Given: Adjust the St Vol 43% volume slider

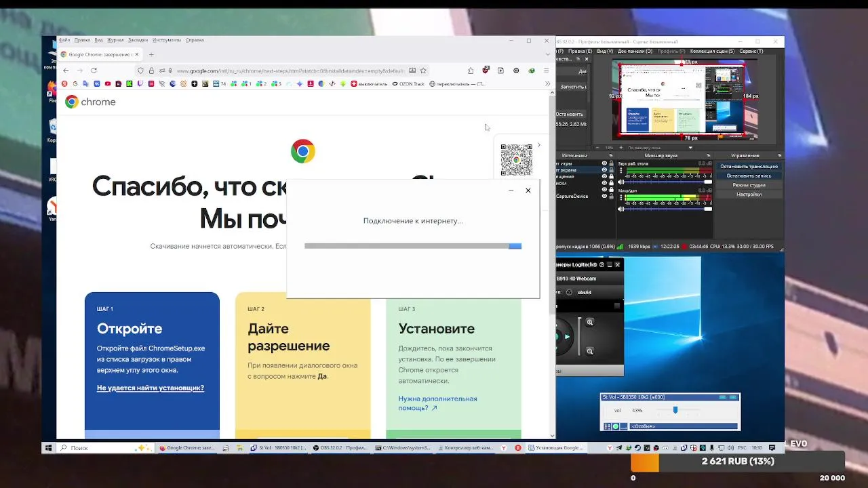Looking at the screenshot, I should [x=675, y=410].
